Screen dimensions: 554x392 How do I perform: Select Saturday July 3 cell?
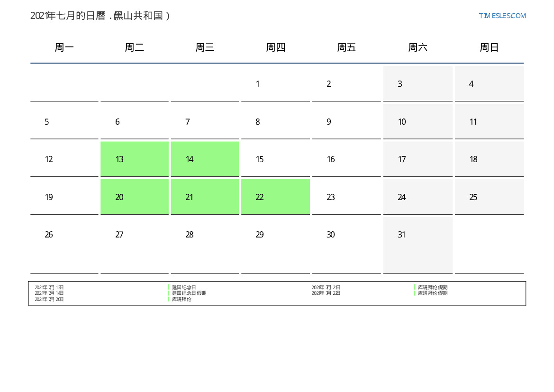(x=418, y=84)
